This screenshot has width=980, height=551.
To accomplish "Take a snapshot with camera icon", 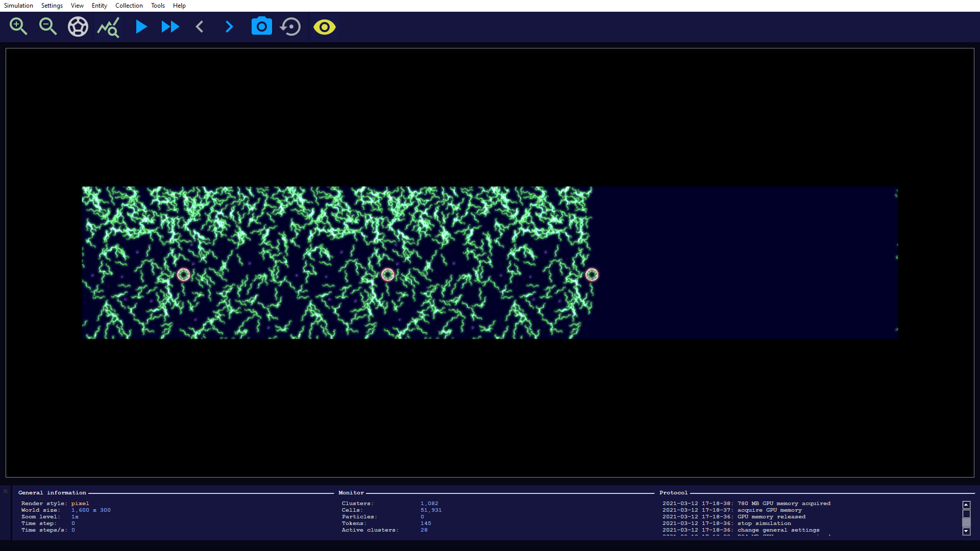I will [x=261, y=27].
